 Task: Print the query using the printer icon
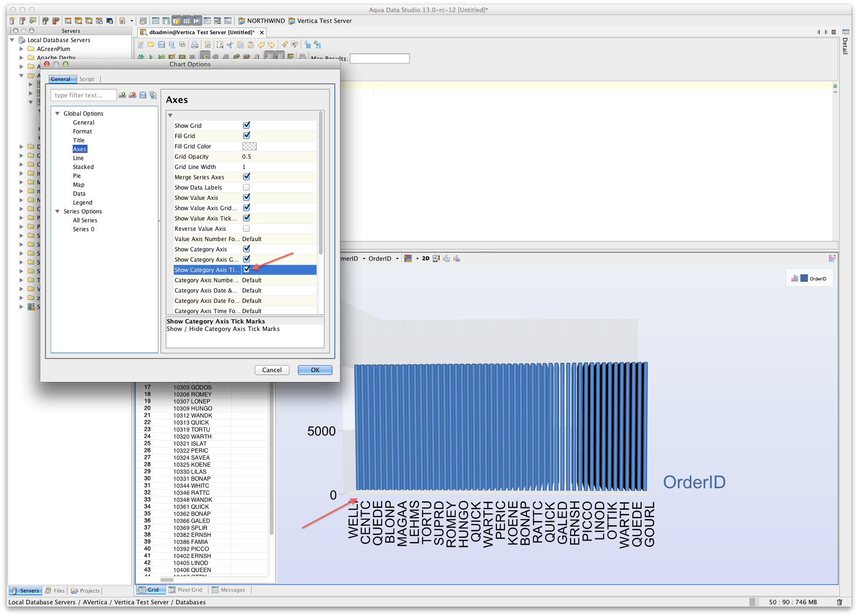click(194, 45)
